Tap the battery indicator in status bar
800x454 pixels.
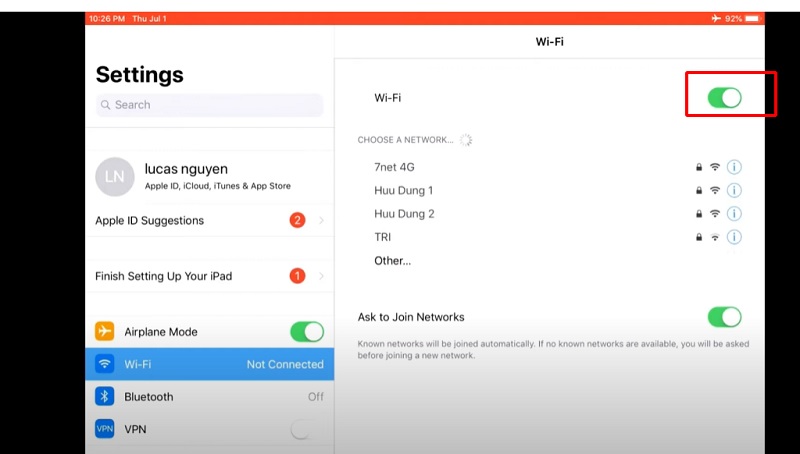tap(753, 19)
